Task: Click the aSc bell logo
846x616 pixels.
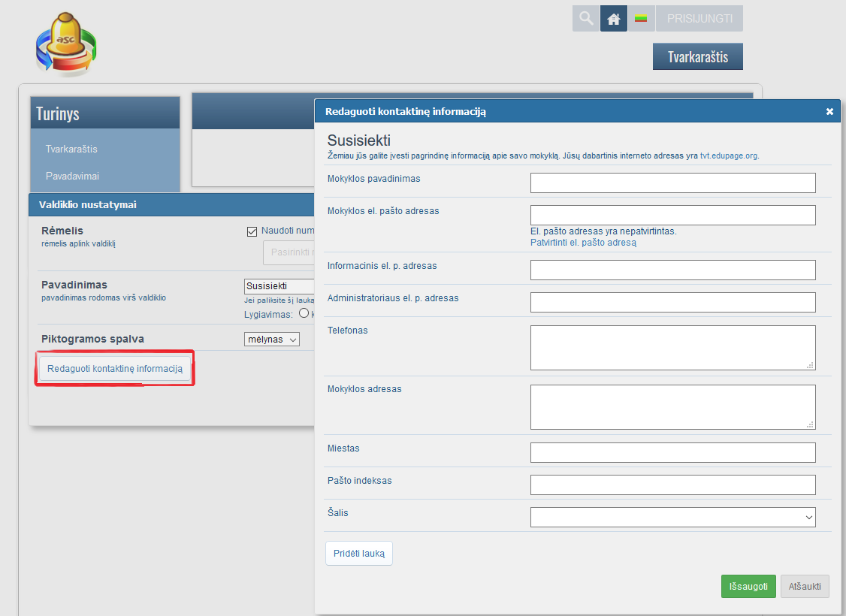Action: tap(67, 45)
